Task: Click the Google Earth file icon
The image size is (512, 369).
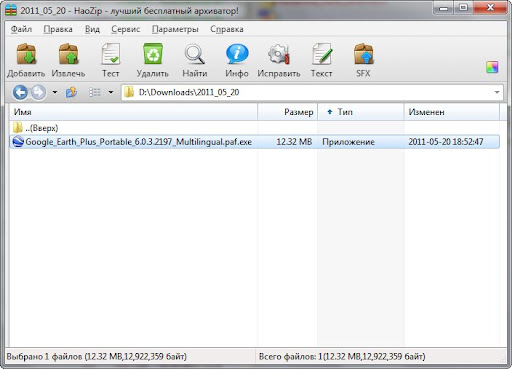Action: pos(18,142)
